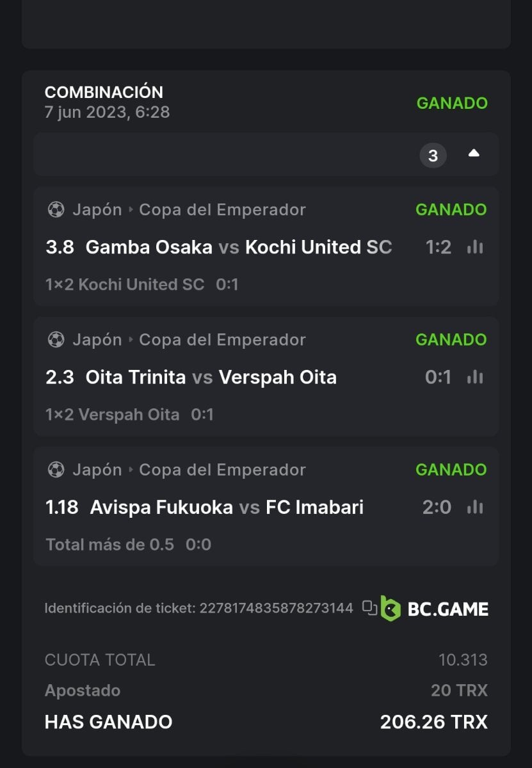Click the ticket ID number text
532x768 pixels.
click(x=276, y=608)
